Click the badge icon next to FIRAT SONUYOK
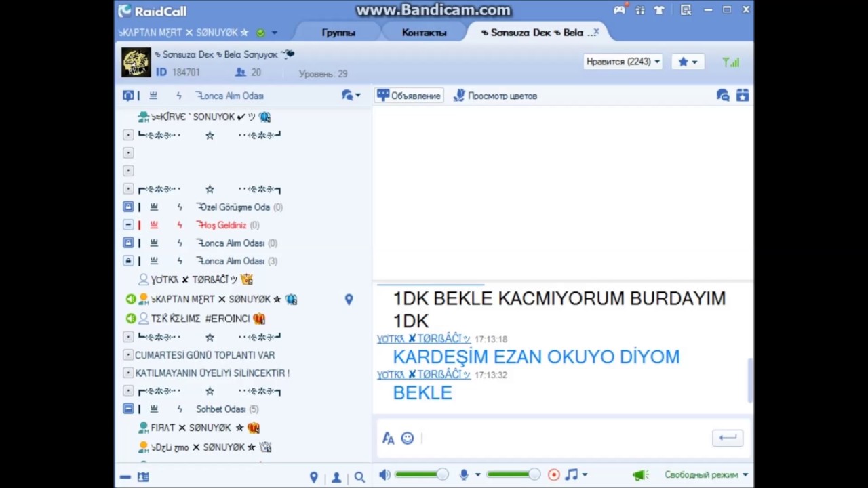The width and height of the screenshot is (868, 488). [x=254, y=428]
